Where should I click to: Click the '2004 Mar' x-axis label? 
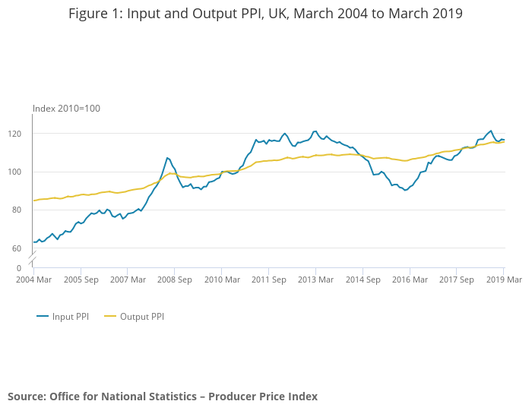pyautogui.click(x=33, y=280)
